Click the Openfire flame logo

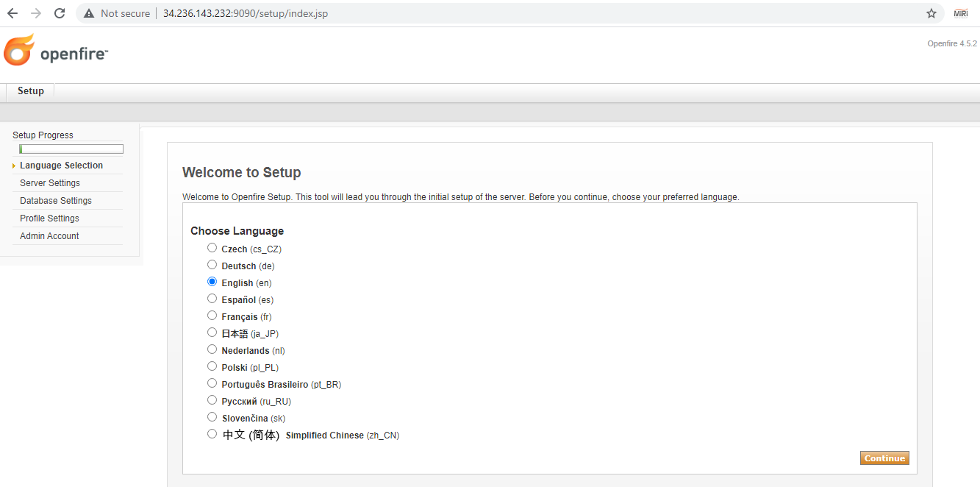click(19, 51)
